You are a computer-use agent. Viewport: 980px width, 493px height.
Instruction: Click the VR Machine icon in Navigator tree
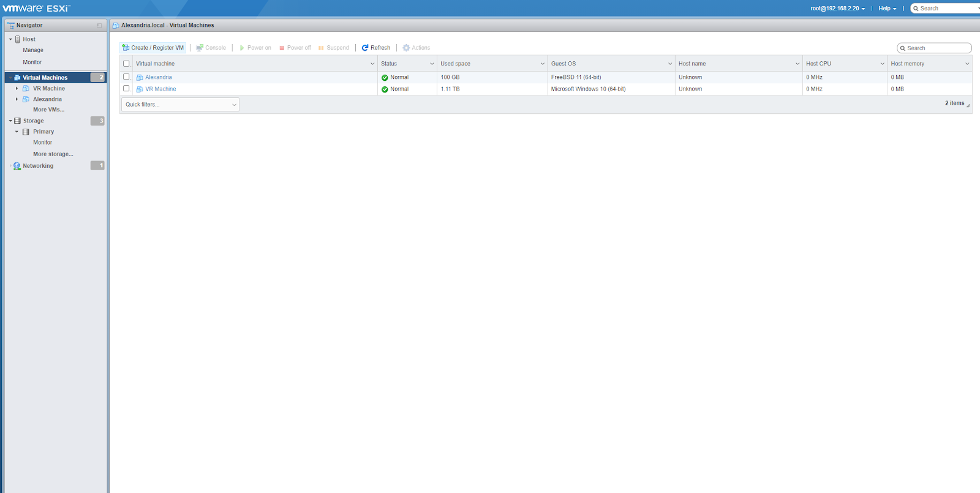[26, 88]
